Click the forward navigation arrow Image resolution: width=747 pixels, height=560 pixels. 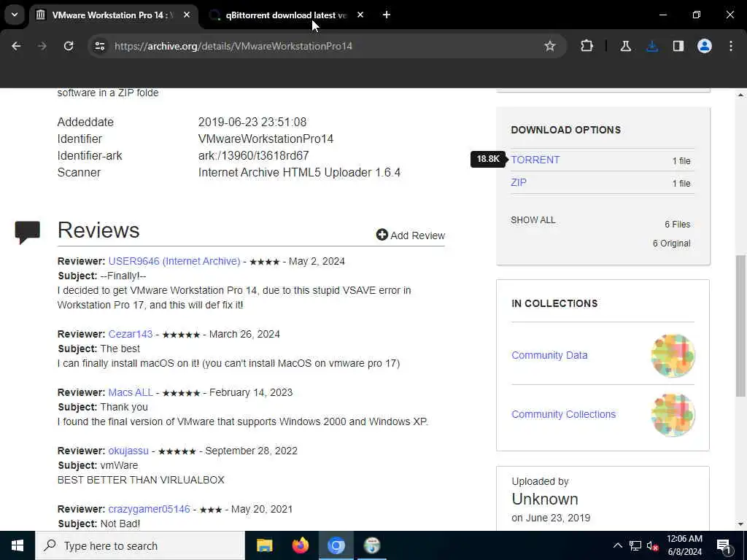(42, 46)
